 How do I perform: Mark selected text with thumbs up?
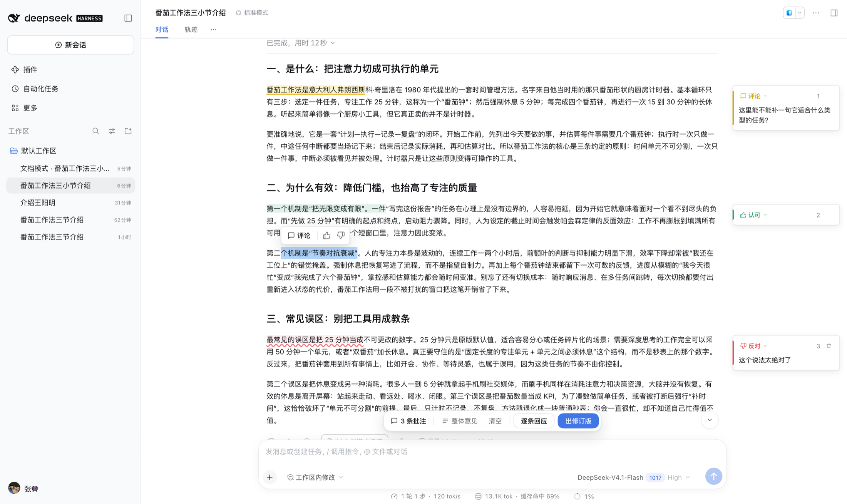(326, 236)
